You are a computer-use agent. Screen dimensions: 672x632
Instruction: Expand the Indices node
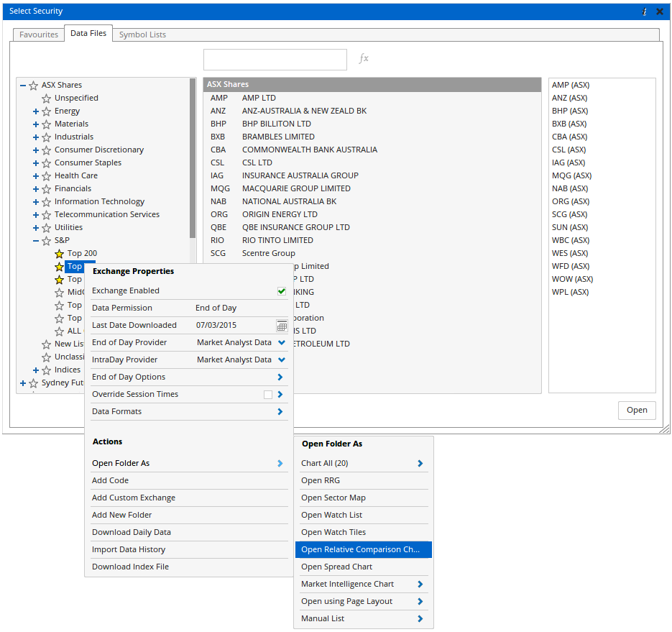36,370
